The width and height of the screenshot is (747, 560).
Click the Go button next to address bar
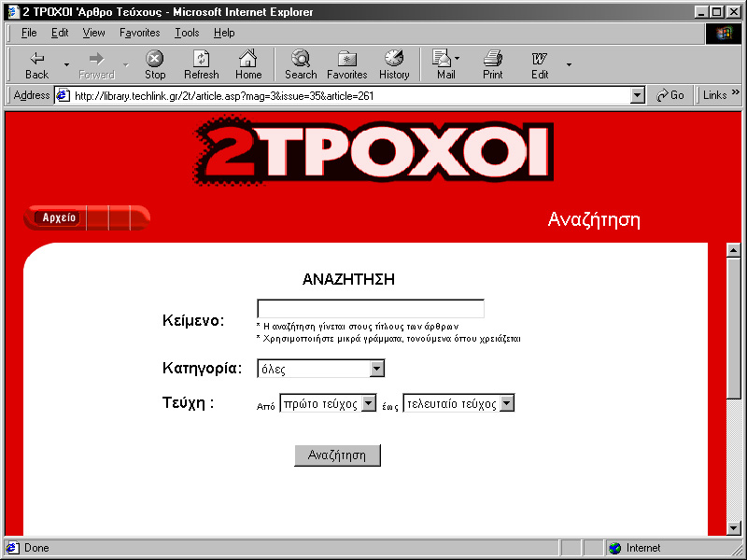click(670, 95)
